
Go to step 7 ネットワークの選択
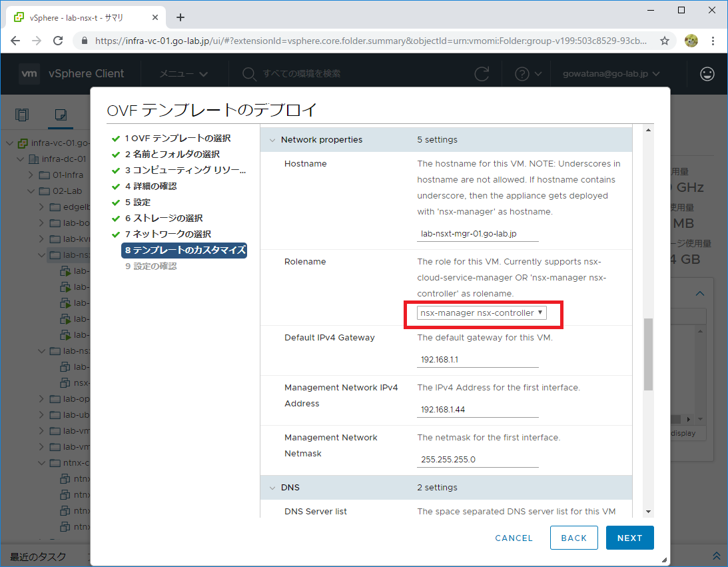(x=168, y=234)
